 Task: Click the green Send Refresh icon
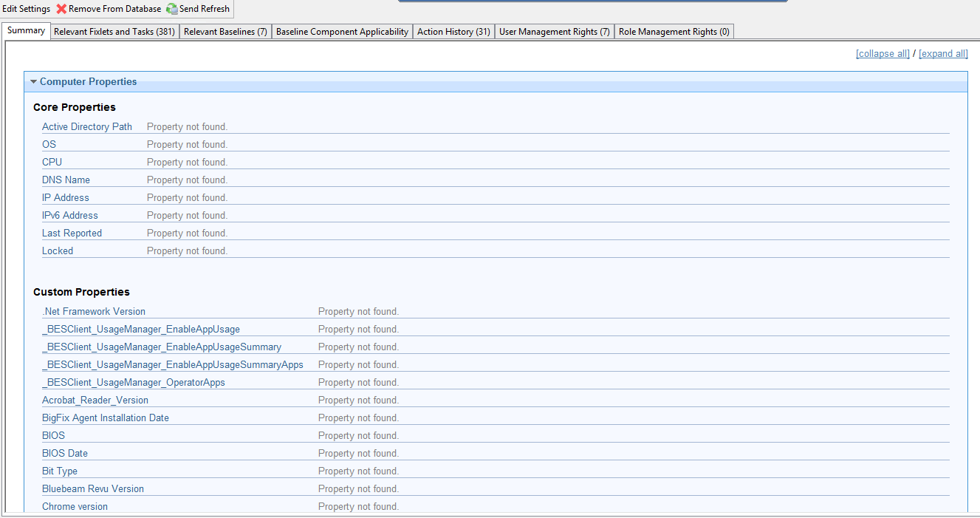pyautogui.click(x=172, y=9)
